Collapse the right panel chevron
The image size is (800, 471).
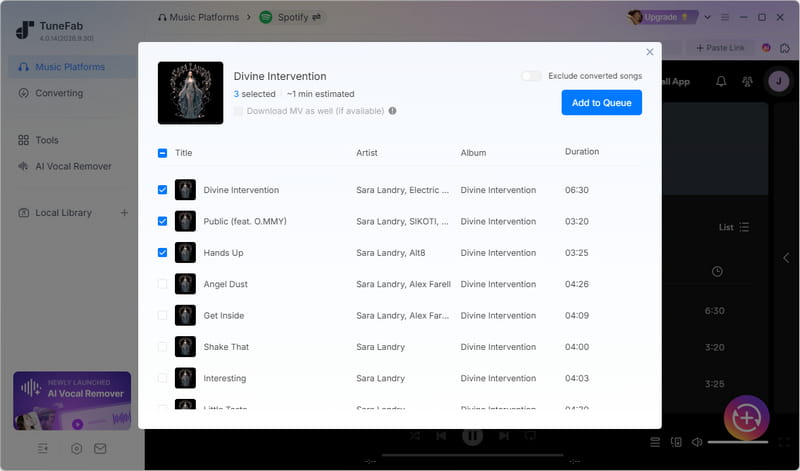(x=786, y=258)
